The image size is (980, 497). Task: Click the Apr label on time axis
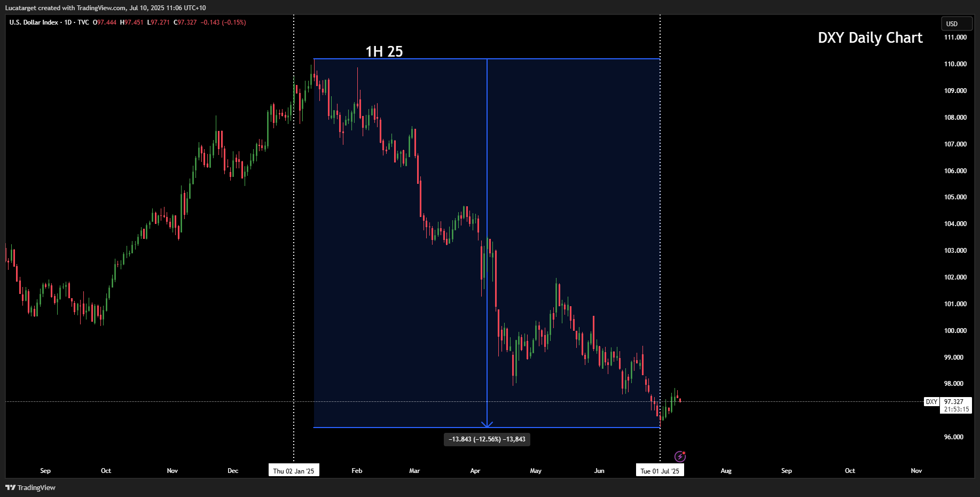coord(475,471)
